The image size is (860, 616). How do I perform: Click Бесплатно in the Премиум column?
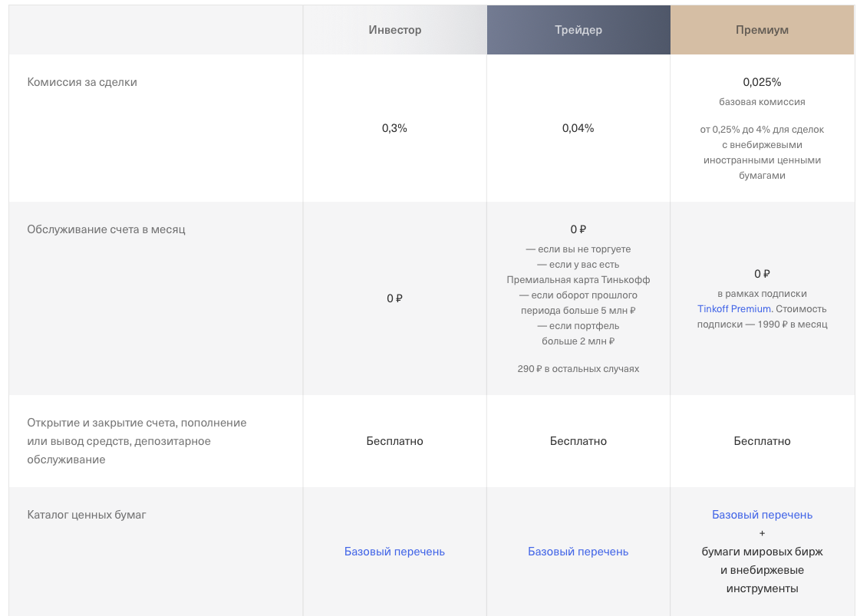(762, 441)
